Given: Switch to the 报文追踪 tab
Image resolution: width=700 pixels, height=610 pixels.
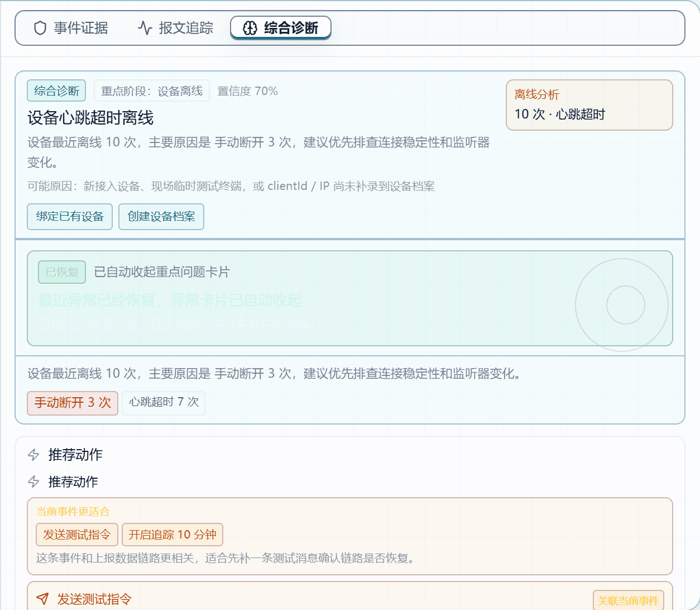Looking at the screenshot, I should point(175,28).
